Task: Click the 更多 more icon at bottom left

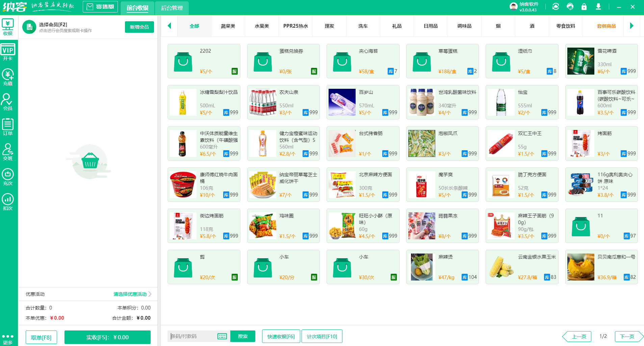Action: tap(8, 336)
